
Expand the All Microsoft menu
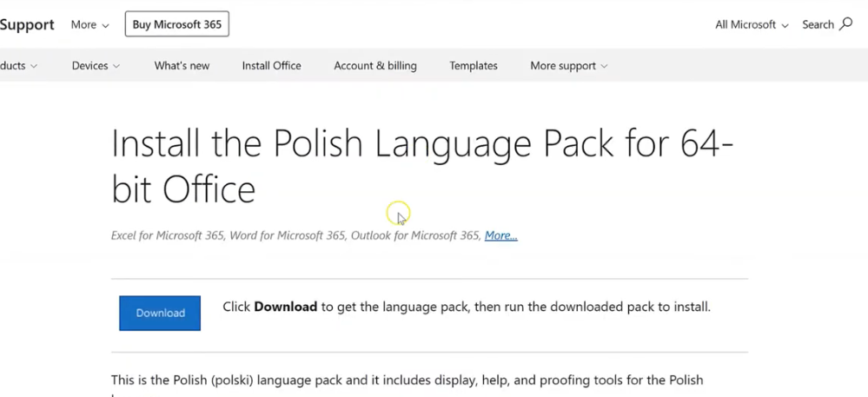752,24
